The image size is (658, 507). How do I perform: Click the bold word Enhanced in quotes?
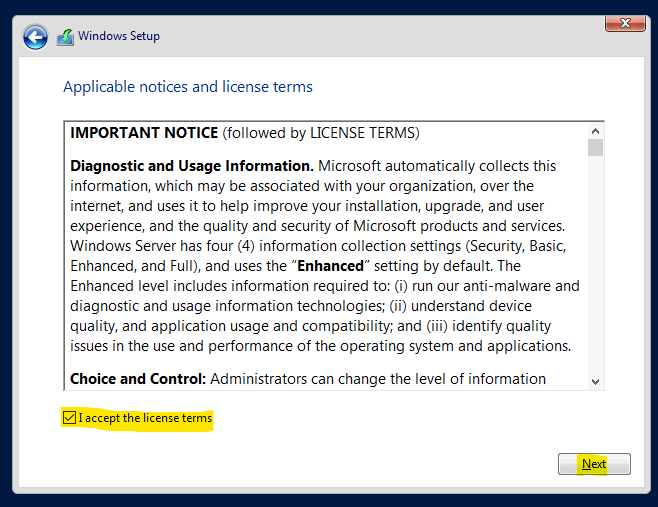tap(330, 266)
